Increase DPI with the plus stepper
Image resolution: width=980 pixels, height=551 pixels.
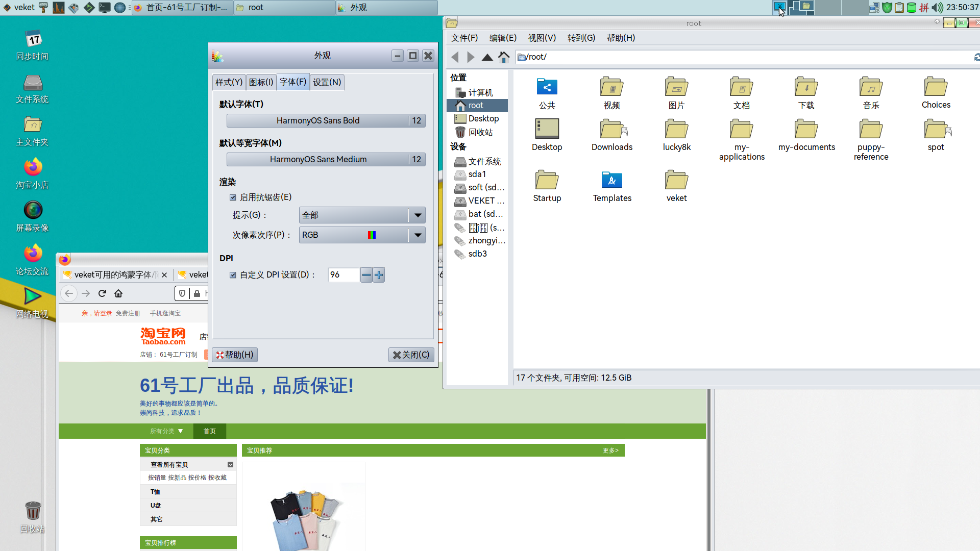(x=379, y=275)
